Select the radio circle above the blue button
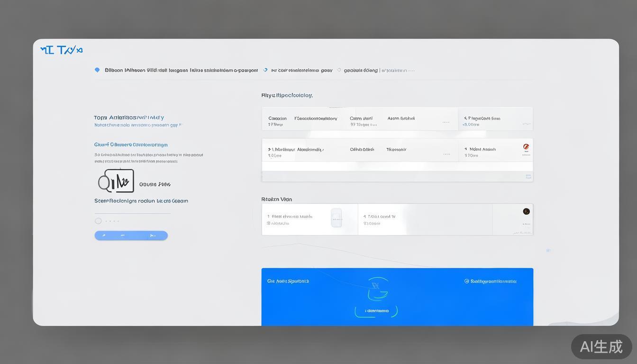Viewport: 637px width, 364px height. coord(98,221)
